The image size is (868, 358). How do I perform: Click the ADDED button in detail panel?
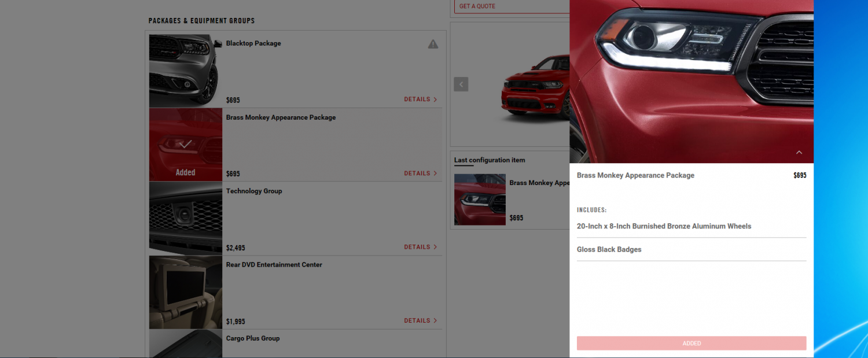pos(692,344)
